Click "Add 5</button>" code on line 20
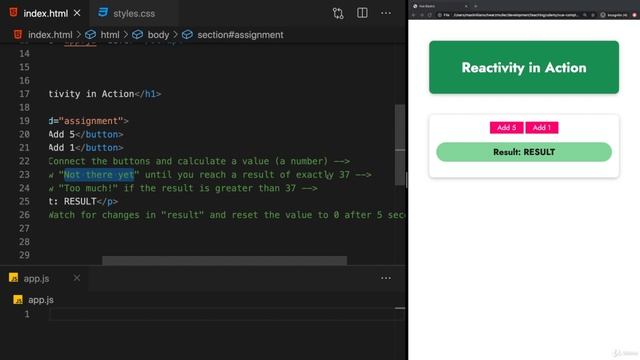The image size is (640, 360). tap(86, 134)
